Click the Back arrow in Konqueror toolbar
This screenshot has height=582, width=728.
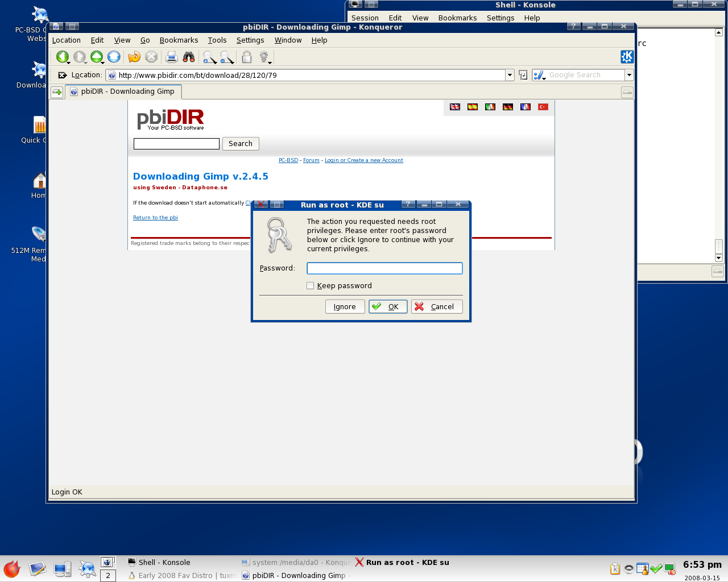pyautogui.click(x=62, y=57)
